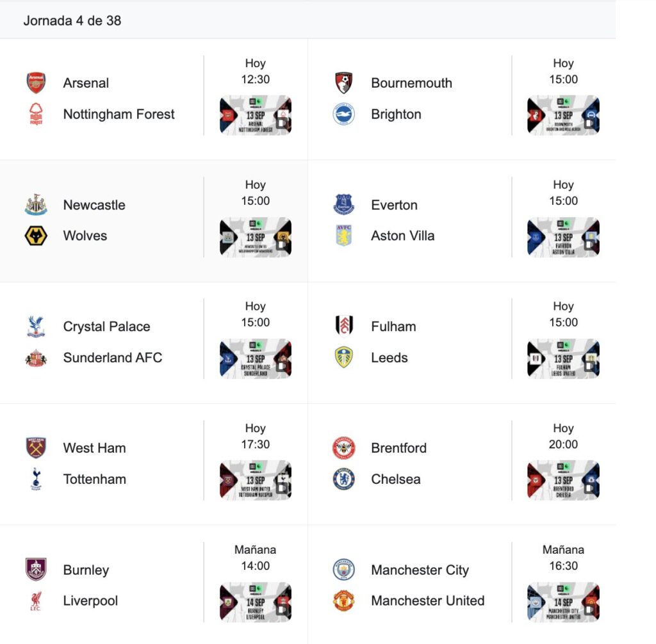
Task: Click the Fulham team name
Action: (x=393, y=326)
